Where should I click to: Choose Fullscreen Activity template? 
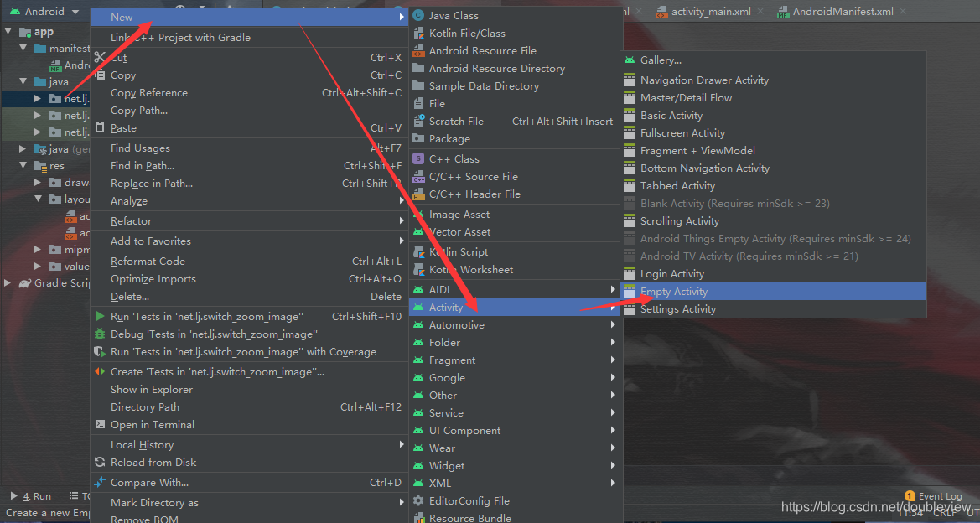tap(773, 133)
